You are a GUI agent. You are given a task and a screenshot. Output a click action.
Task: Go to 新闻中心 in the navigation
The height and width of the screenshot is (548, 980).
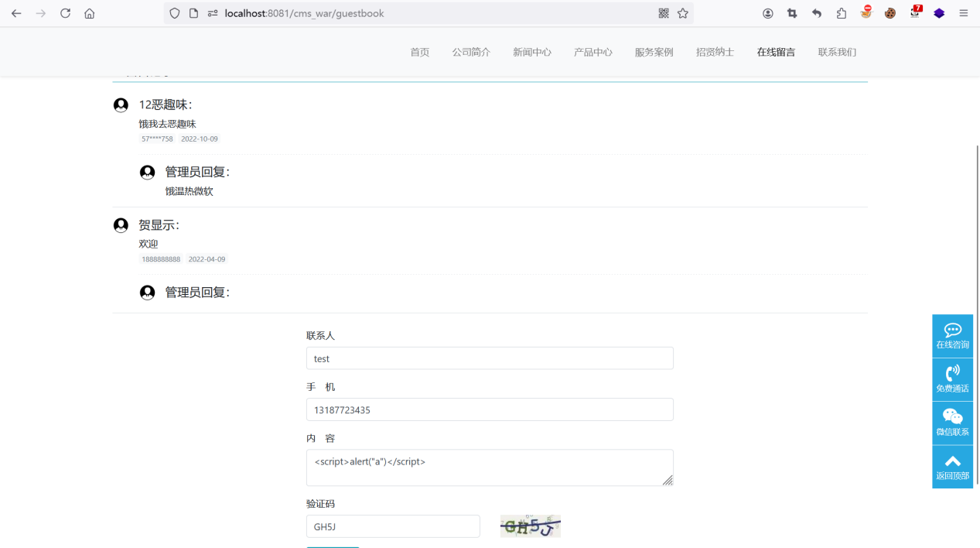[x=532, y=52]
